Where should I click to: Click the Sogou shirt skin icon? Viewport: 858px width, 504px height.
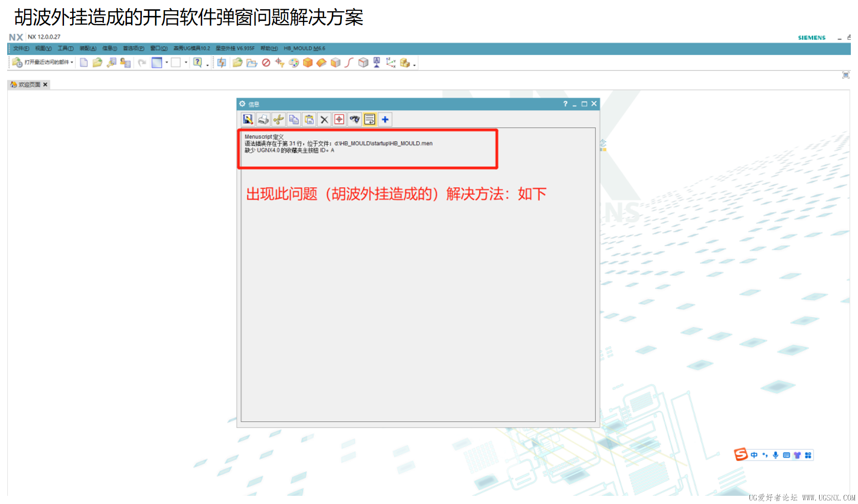pos(797,455)
